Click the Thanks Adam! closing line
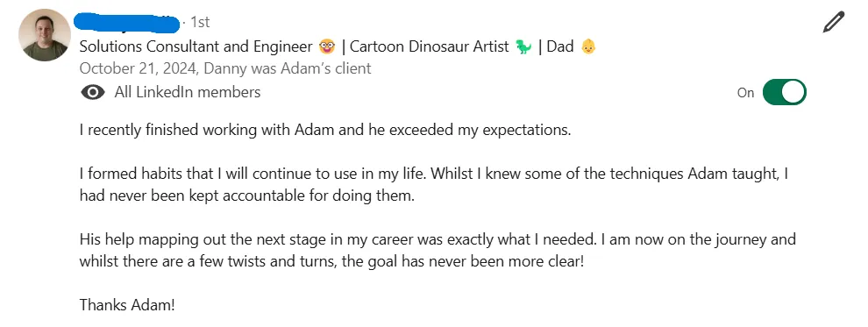This screenshot has height=327, width=868. click(127, 305)
